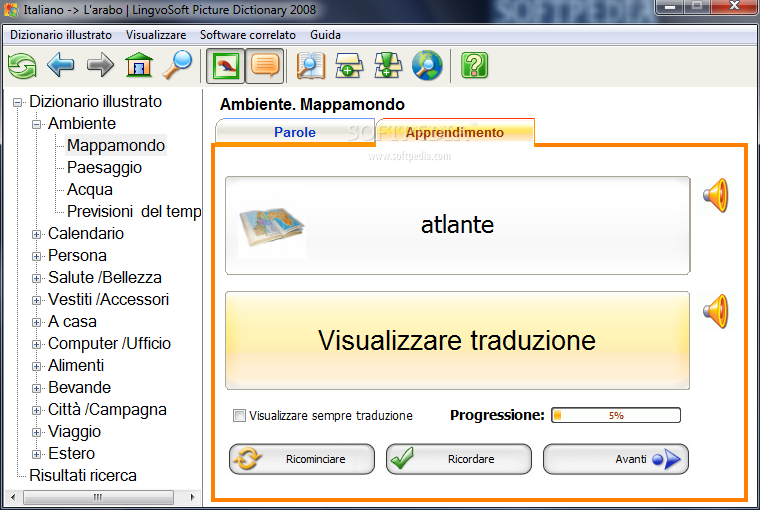Reveal translation via Visualizzare traduzione
This screenshot has width=760, height=510.
[x=457, y=340]
